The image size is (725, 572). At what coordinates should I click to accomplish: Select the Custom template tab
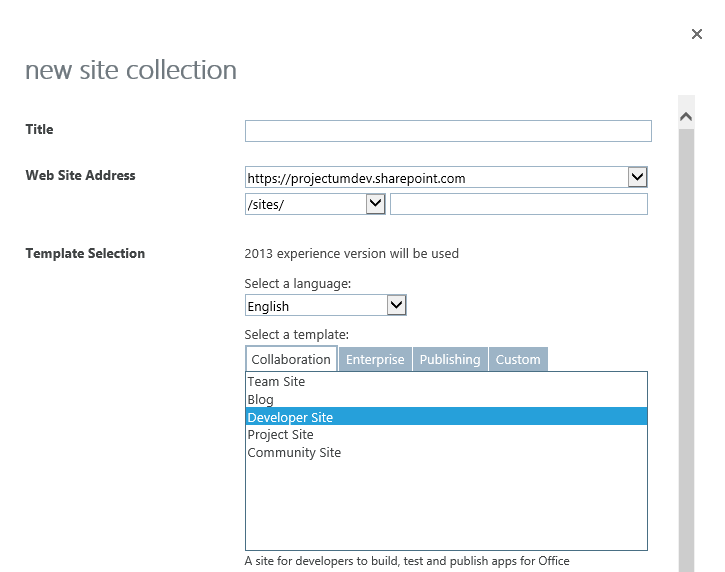(x=518, y=360)
